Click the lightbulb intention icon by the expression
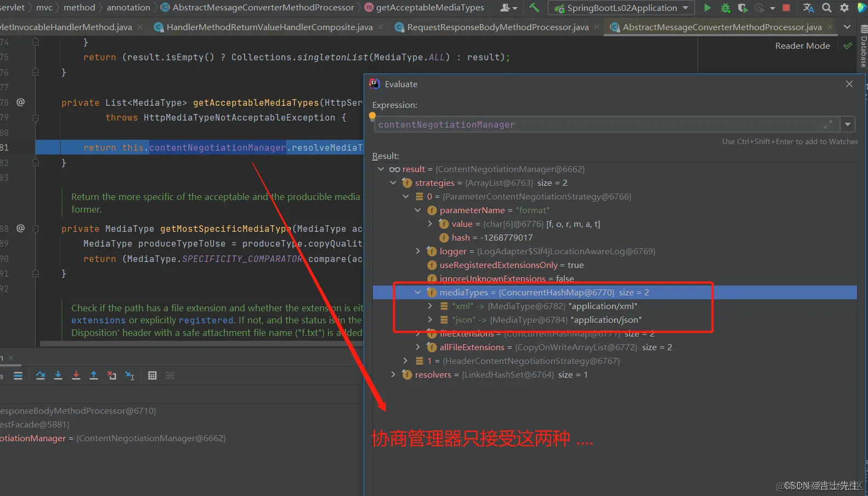 [372, 116]
